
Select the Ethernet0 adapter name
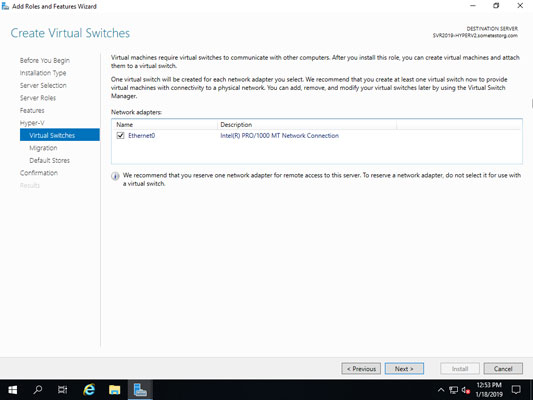[x=141, y=136]
